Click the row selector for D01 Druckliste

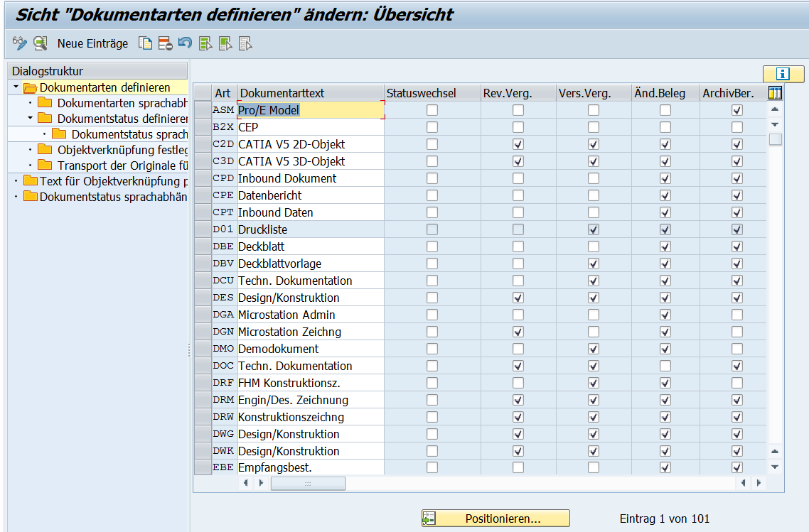[x=203, y=229]
